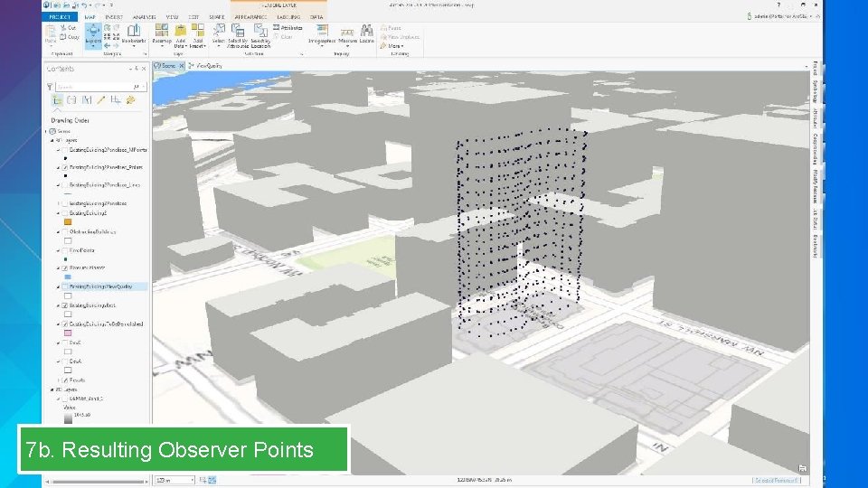Click the Undo arrow in quick access toolbar
This screenshot has height=488, width=868.
[85, 5]
